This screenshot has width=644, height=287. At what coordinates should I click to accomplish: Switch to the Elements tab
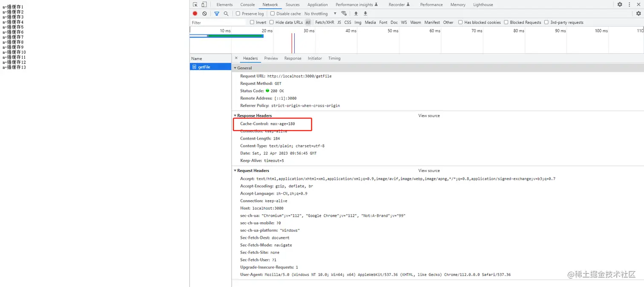point(224,5)
